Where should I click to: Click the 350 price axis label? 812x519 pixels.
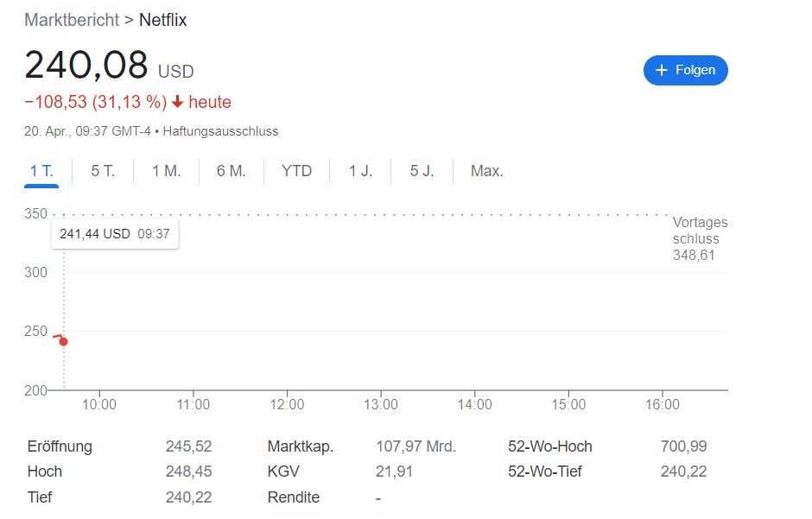[x=35, y=213]
